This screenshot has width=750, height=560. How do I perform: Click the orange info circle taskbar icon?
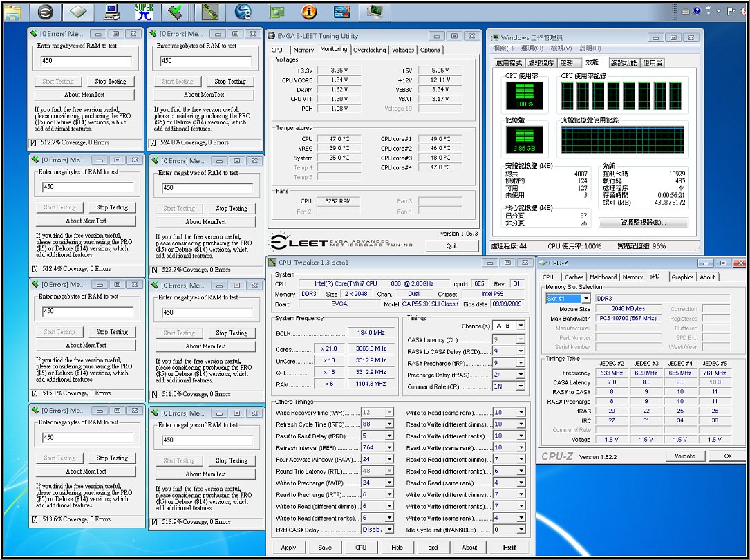[309, 12]
